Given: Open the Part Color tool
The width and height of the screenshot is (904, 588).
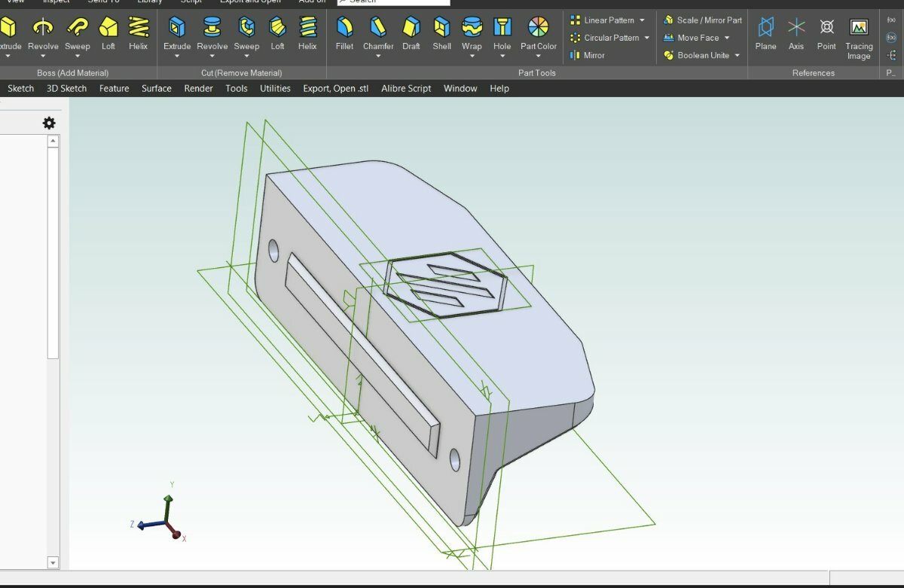Looking at the screenshot, I should coord(539,33).
